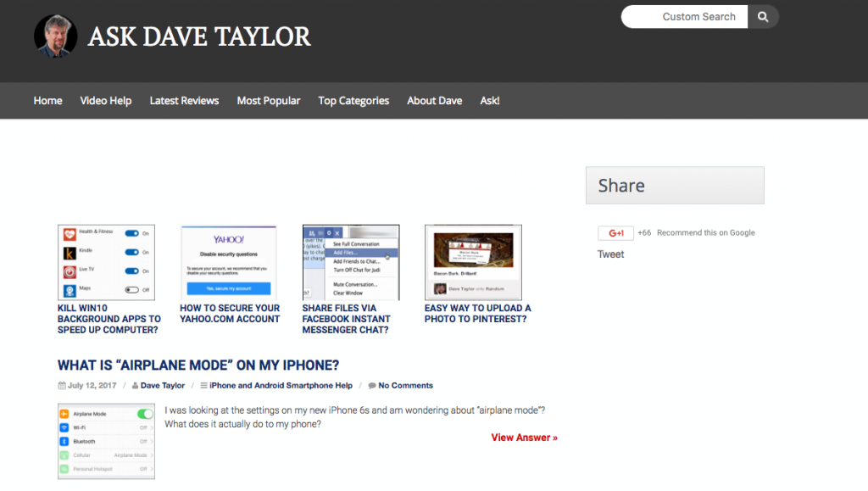Open the Airplane Mode settings thumbnail
The width and height of the screenshot is (868, 491).
point(106,441)
